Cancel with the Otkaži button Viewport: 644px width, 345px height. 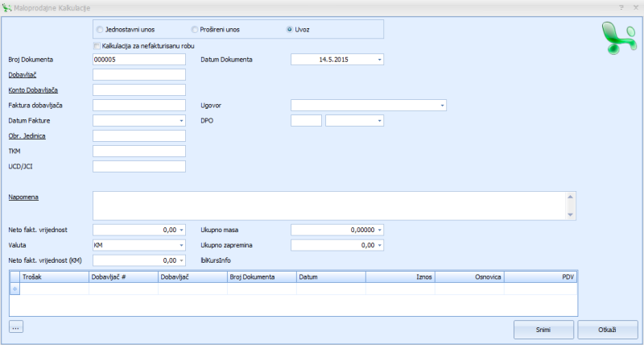(x=607, y=330)
